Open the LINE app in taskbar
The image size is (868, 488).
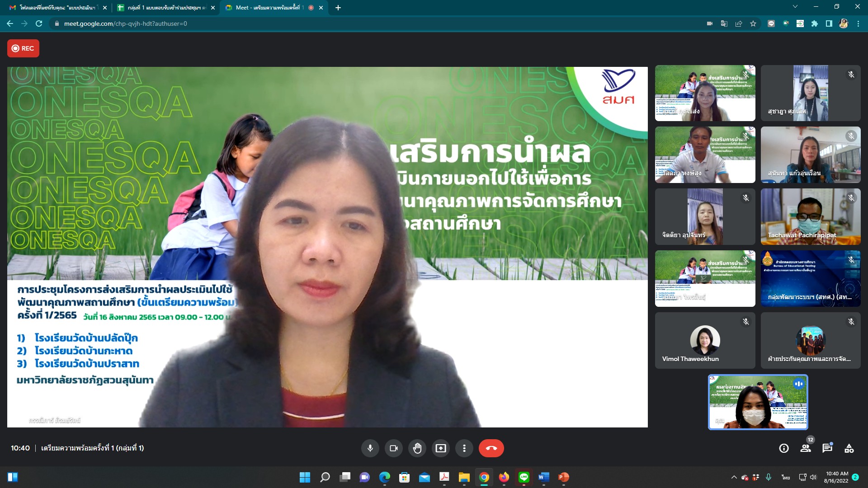(524, 477)
